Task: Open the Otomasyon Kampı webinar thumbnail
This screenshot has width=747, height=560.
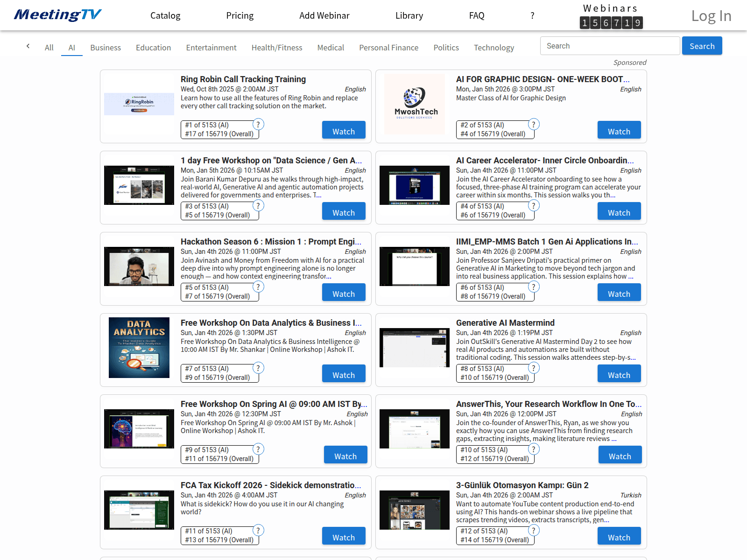Action: [x=415, y=510]
